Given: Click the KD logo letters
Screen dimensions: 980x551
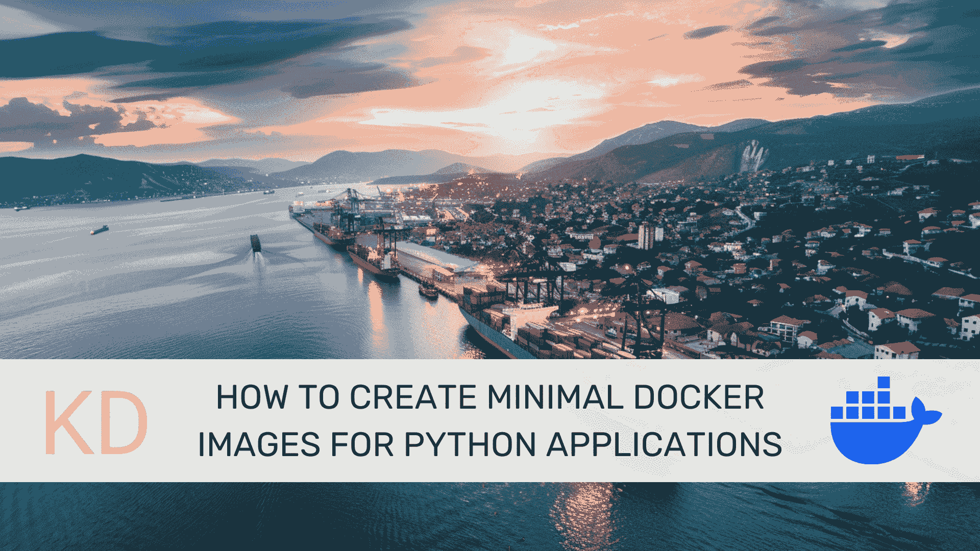Looking at the screenshot, I should [96, 423].
